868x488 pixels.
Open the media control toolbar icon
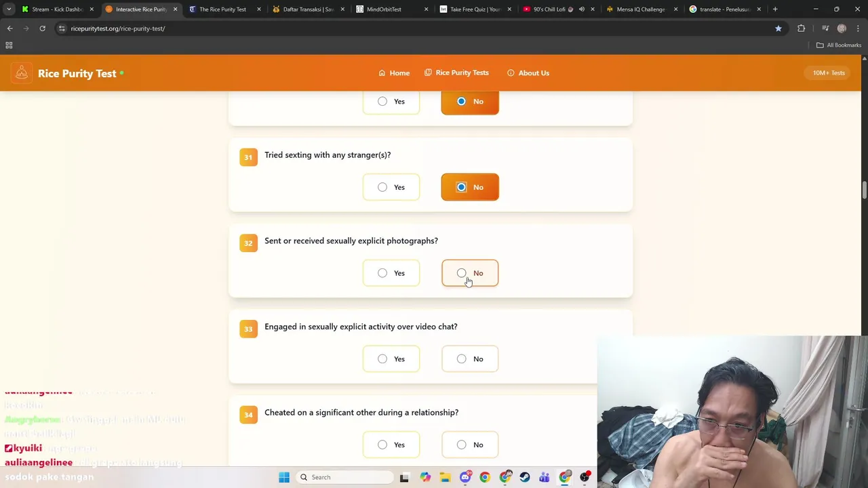pos(825,28)
